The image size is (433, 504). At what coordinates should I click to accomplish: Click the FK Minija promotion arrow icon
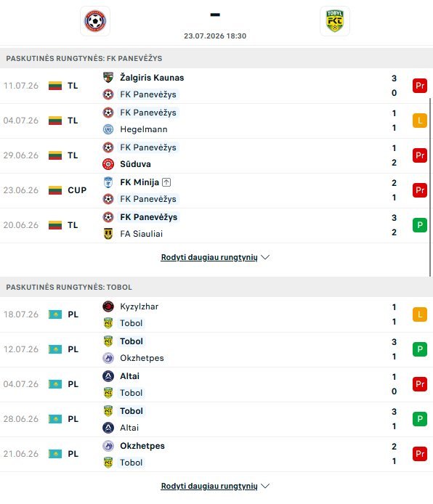(x=166, y=182)
